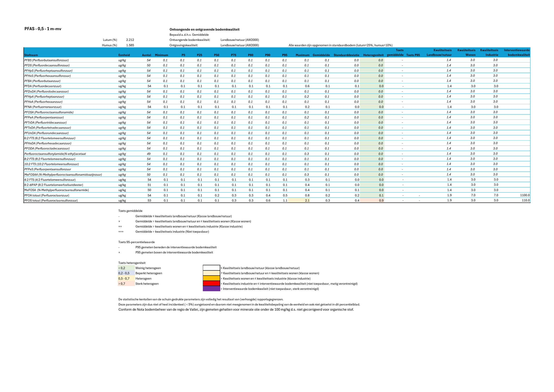Click the 1100.0 interventiewaarde value
The width and height of the screenshot is (554, 392).
525,195
